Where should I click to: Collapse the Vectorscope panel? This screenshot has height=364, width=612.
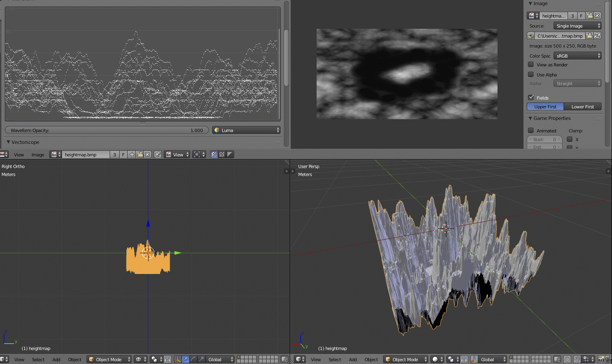click(8, 142)
